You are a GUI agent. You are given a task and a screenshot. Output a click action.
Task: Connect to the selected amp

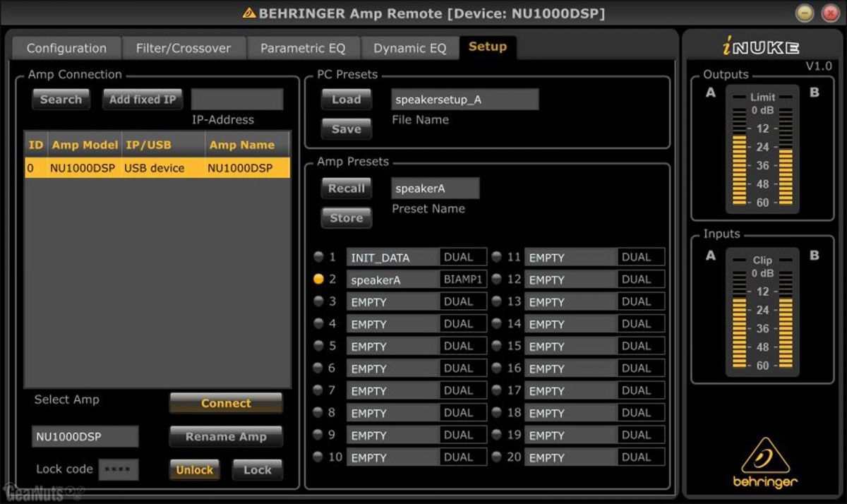tap(226, 403)
